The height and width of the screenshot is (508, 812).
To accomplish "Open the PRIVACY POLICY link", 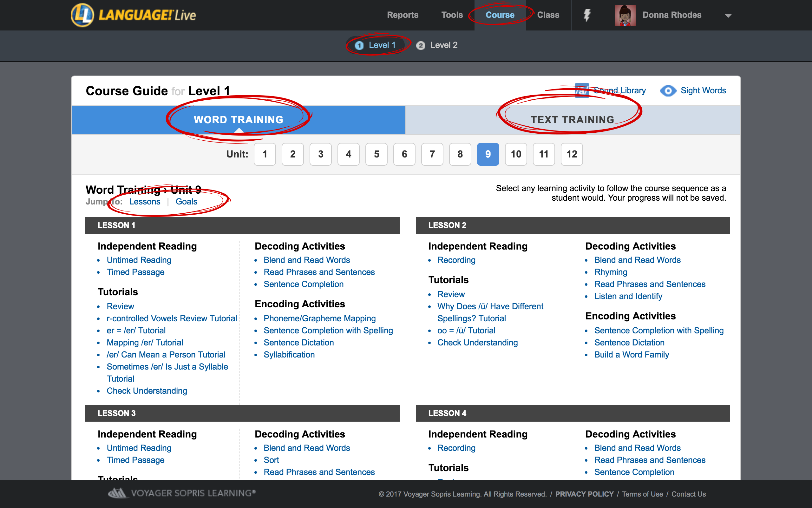I will pyautogui.click(x=584, y=494).
